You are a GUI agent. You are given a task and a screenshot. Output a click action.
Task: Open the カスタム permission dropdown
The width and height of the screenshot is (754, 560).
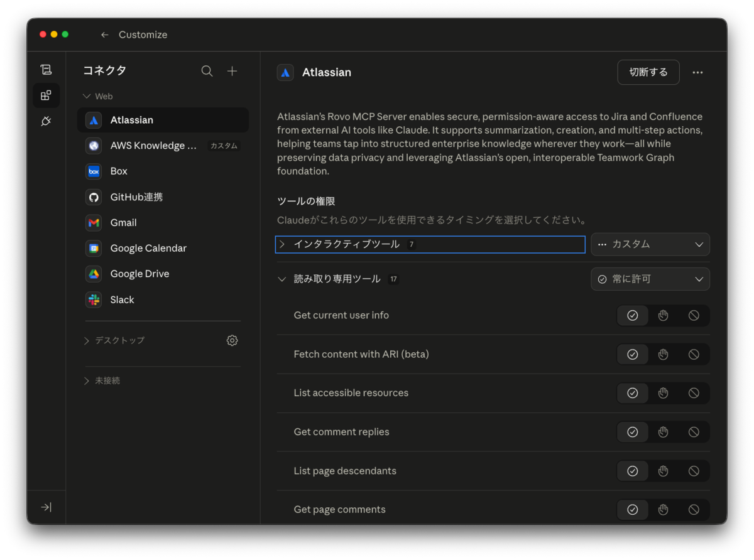point(650,244)
